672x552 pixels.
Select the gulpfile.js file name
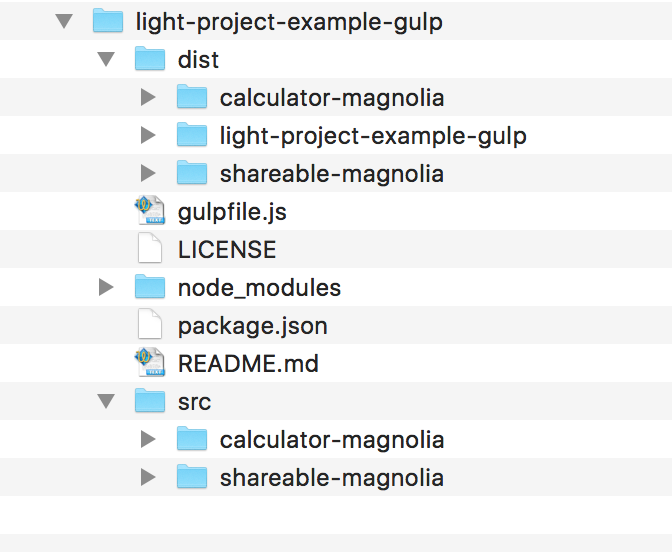click(x=232, y=212)
